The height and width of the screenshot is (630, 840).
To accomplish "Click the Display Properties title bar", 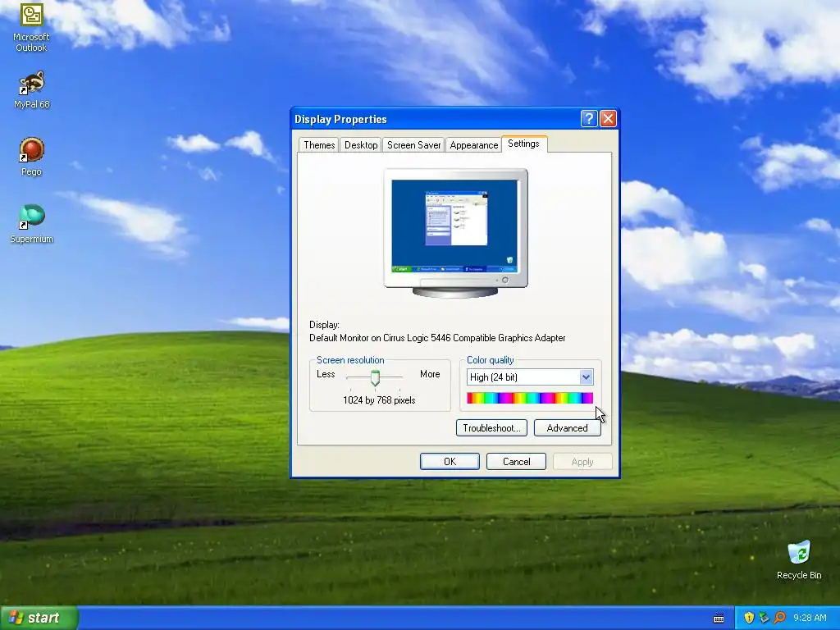I will [435, 119].
